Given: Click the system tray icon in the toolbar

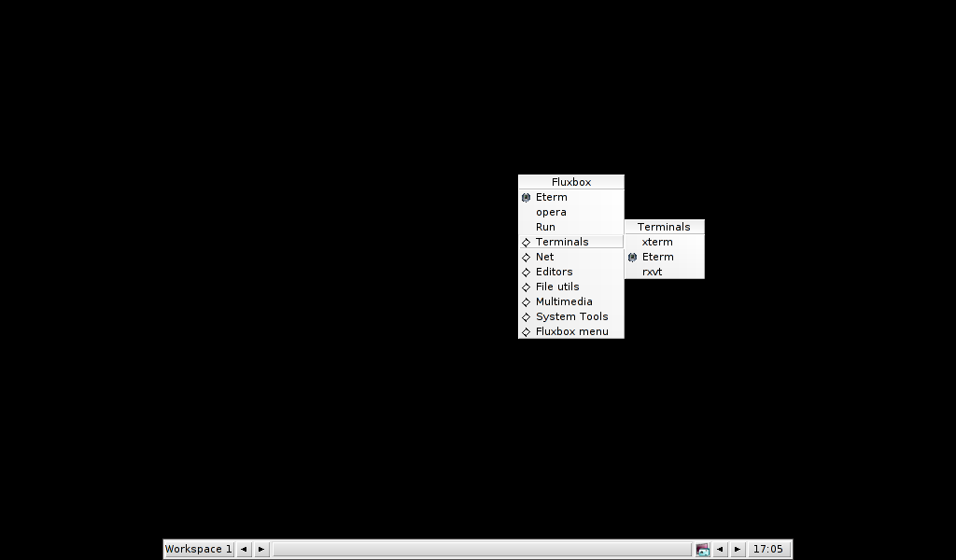Looking at the screenshot, I should pyautogui.click(x=702, y=550).
